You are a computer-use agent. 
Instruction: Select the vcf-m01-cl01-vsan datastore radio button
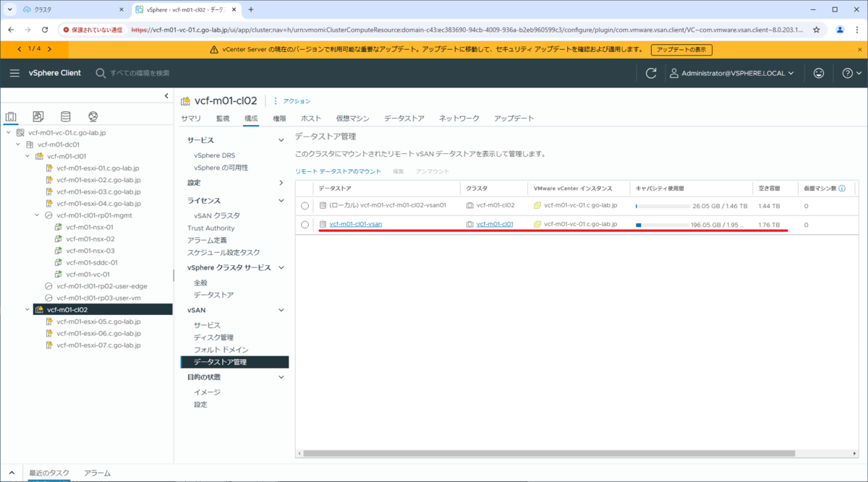tap(305, 224)
